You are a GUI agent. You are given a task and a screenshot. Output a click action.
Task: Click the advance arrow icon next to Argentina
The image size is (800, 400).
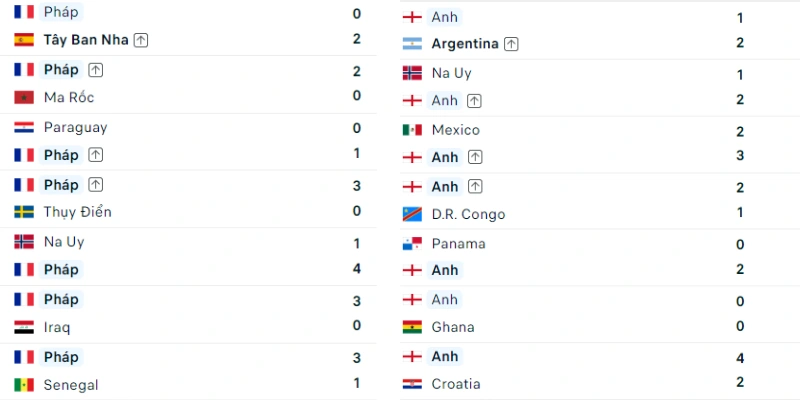coord(511,44)
